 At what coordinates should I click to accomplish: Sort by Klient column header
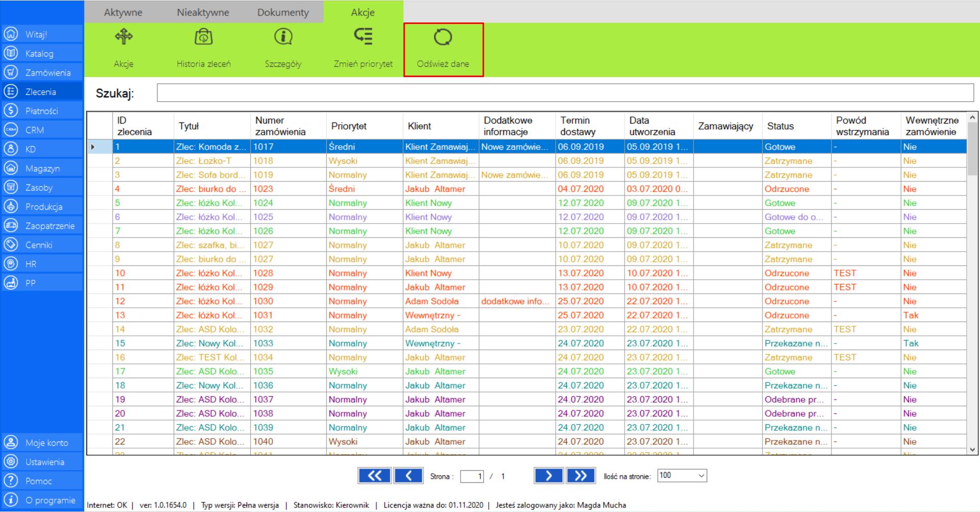click(x=441, y=126)
